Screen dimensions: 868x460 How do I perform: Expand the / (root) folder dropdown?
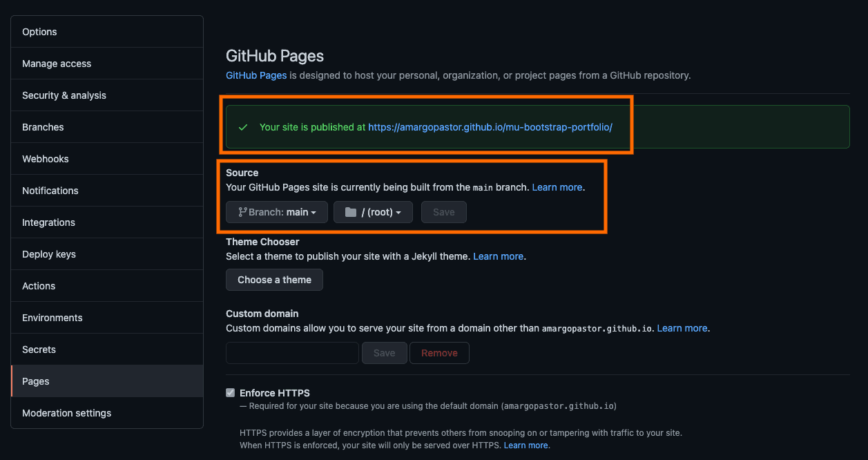[x=373, y=212]
